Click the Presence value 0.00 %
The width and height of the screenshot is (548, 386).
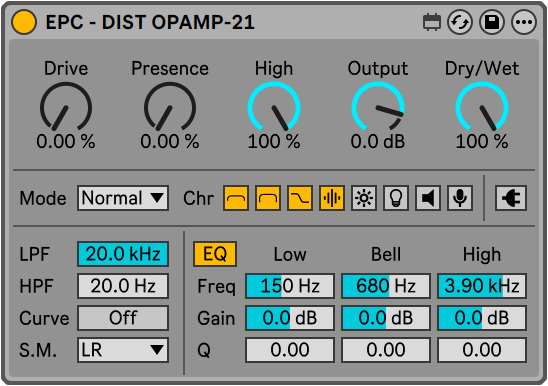[170, 142]
